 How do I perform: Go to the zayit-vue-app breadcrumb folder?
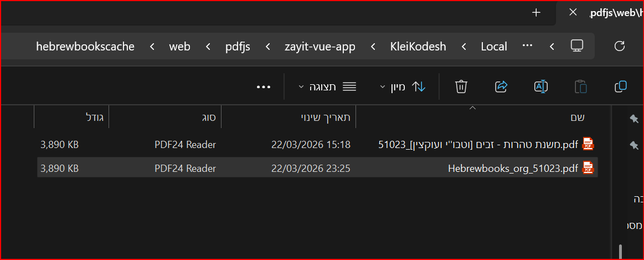pyautogui.click(x=320, y=47)
